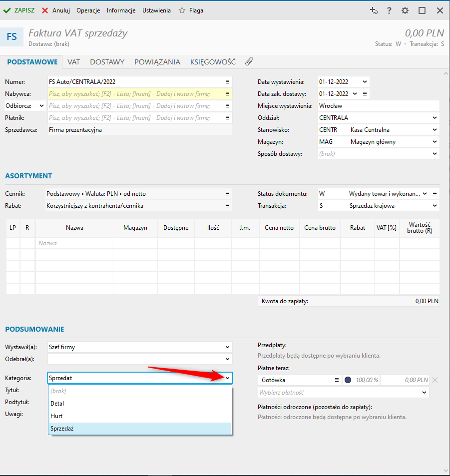Collapse the Kategoria dropdown arrow
450x476 pixels.
[x=227, y=378]
